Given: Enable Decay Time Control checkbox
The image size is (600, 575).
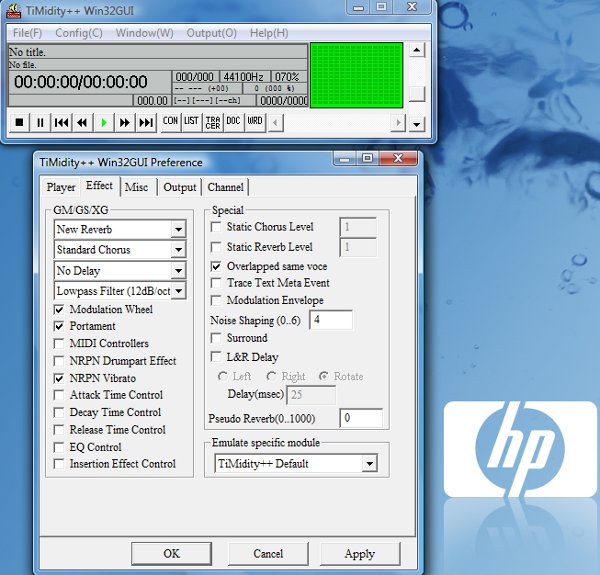Looking at the screenshot, I should pos(59,412).
